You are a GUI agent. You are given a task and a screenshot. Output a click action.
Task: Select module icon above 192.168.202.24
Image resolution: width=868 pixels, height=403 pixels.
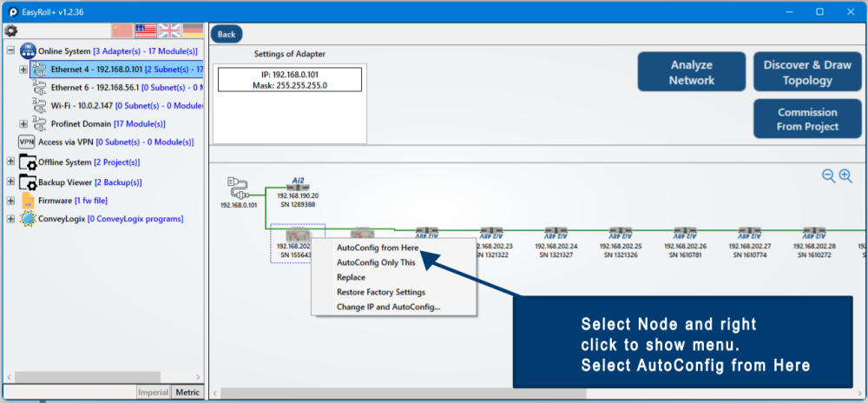(x=556, y=233)
